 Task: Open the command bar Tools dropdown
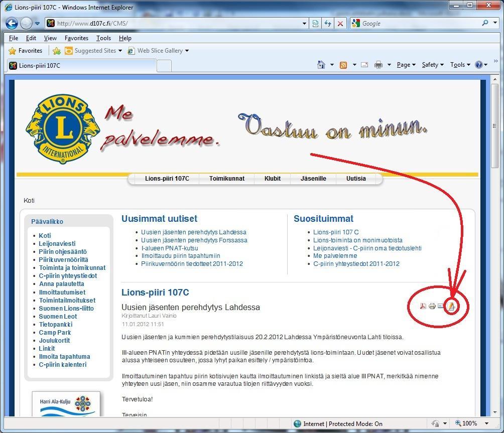(460, 65)
